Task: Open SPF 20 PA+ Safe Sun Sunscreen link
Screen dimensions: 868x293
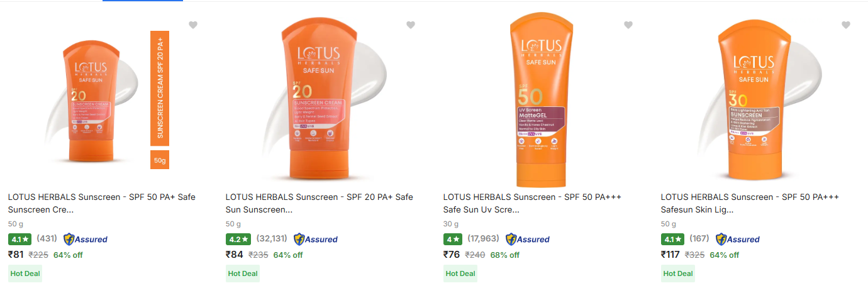Action: (x=319, y=202)
